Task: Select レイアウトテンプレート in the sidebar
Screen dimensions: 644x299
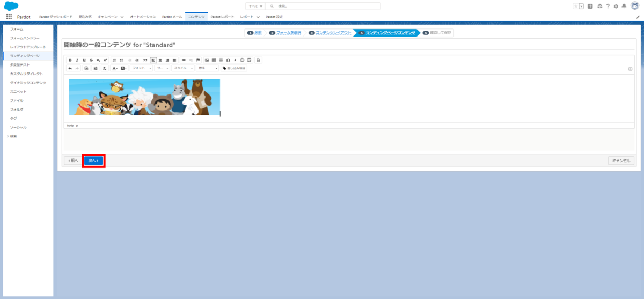Action: [28, 47]
